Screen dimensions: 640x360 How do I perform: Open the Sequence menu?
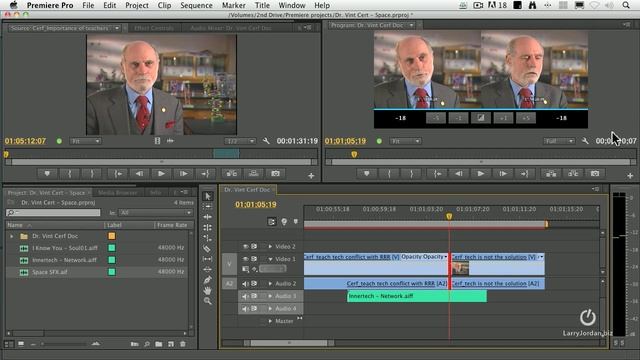(196, 5)
